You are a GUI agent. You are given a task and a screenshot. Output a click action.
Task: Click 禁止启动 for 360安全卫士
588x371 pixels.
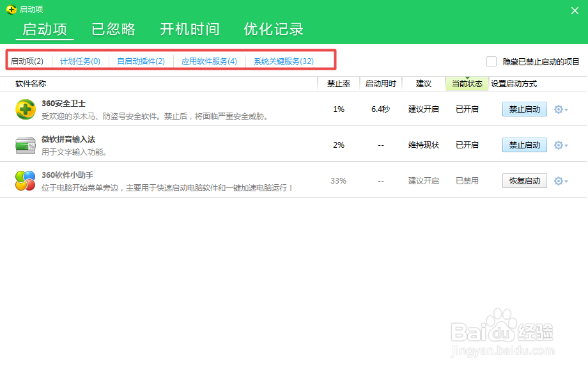pos(524,109)
